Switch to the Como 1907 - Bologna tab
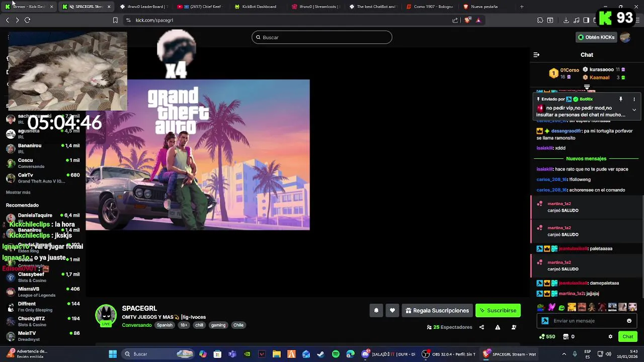This screenshot has height=362, width=644. [430, 7]
